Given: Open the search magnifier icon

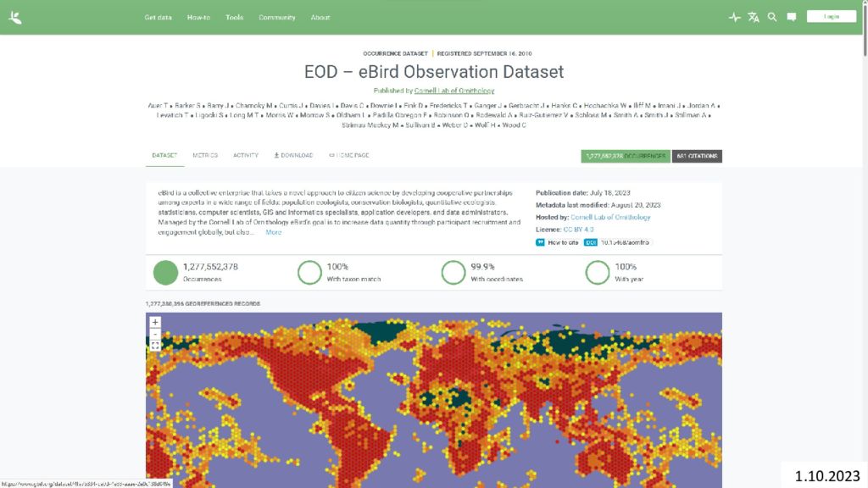Looking at the screenshot, I should click(x=772, y=18).
